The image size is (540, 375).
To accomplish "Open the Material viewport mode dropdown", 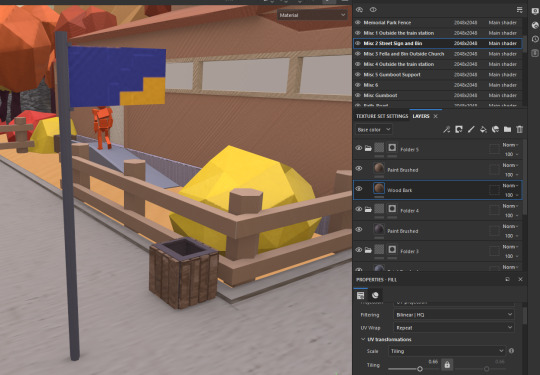I will tap(312, 15).
